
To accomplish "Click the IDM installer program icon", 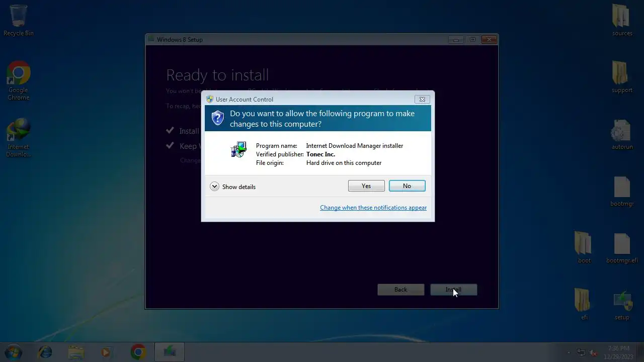I will [x=238, y=150].
